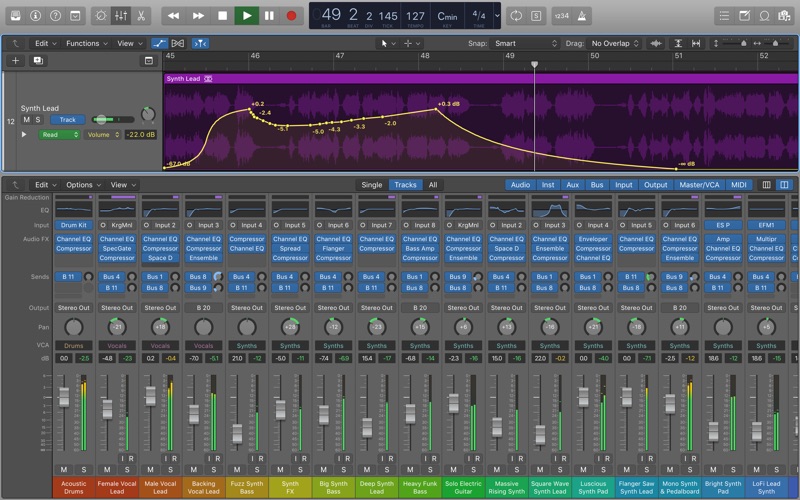Click the Bus filter button in mixer
Screen dimensions: 800x500
[x=597, y=185]
